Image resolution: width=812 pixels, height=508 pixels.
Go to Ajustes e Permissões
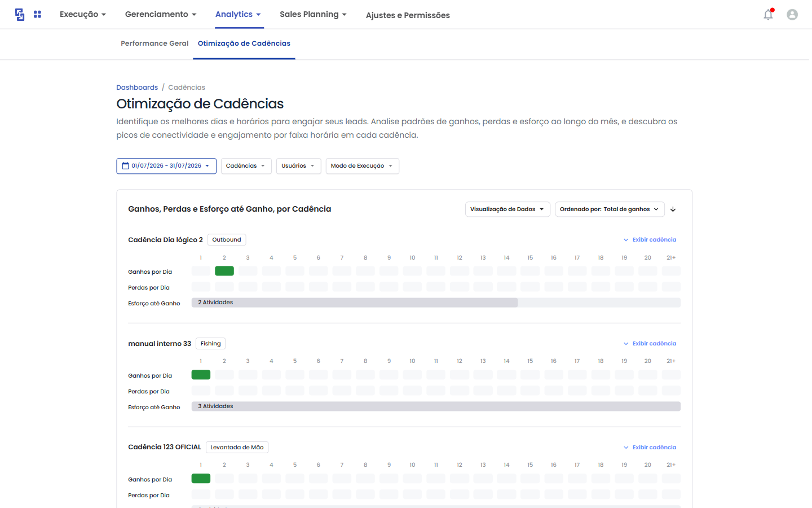[x=408, y=15]
